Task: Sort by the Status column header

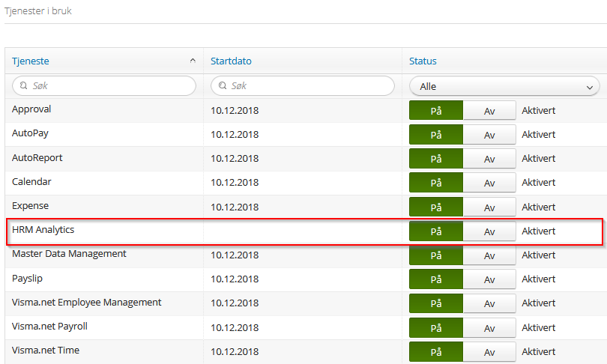Action: (423, 61)
